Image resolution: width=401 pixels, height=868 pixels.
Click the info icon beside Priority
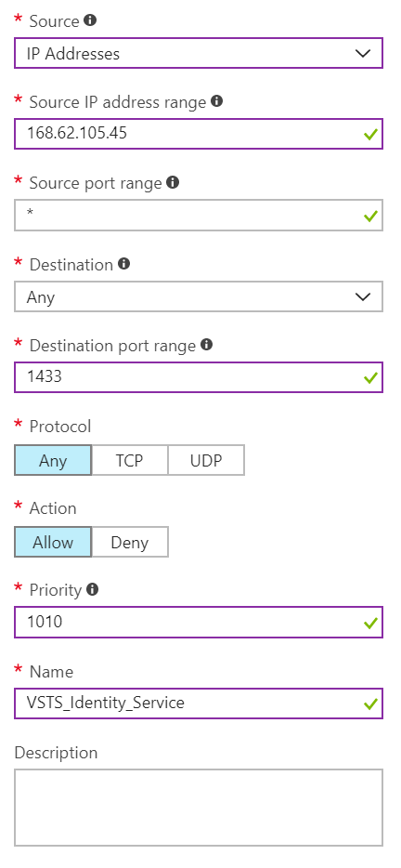(x=93, y=589)
